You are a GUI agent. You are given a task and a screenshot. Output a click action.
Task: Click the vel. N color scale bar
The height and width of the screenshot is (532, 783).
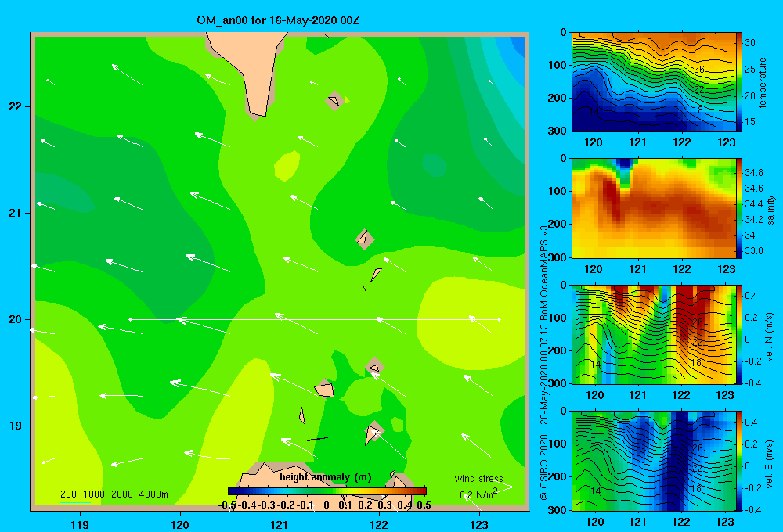tap(739, 334)
